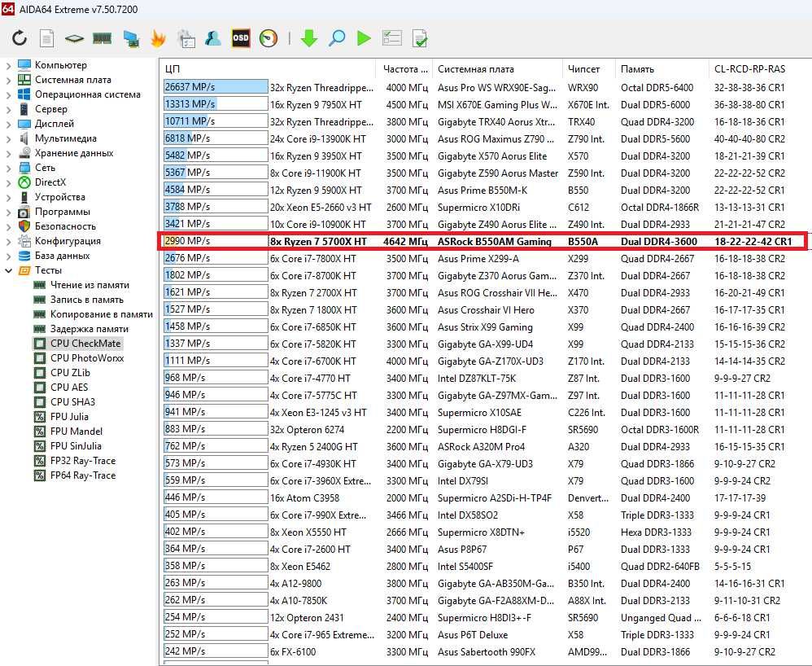Click the memory module toolbar icon
This screenshot has width=812, height=666.
pos(102,37)
